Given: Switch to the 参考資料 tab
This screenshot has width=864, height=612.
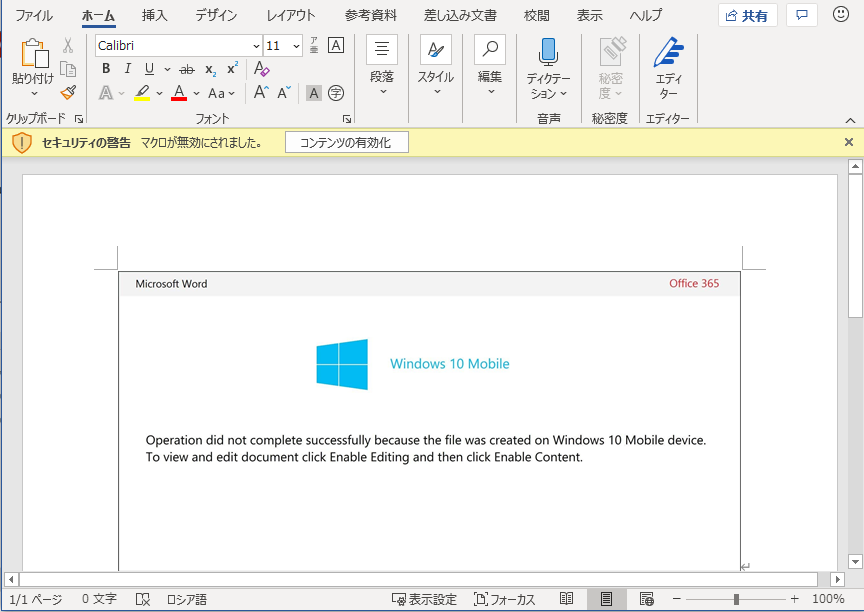Looking at the screenshot, I should pyautogui.click(x=371, y=15).
